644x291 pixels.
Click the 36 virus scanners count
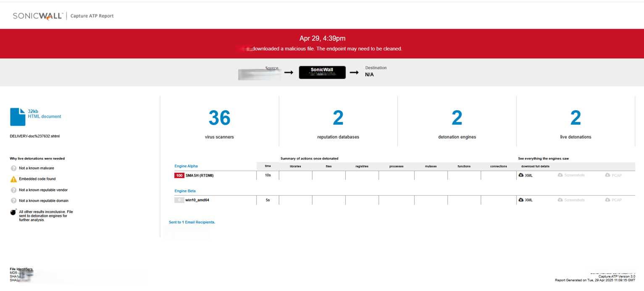[x=219, y=118]
